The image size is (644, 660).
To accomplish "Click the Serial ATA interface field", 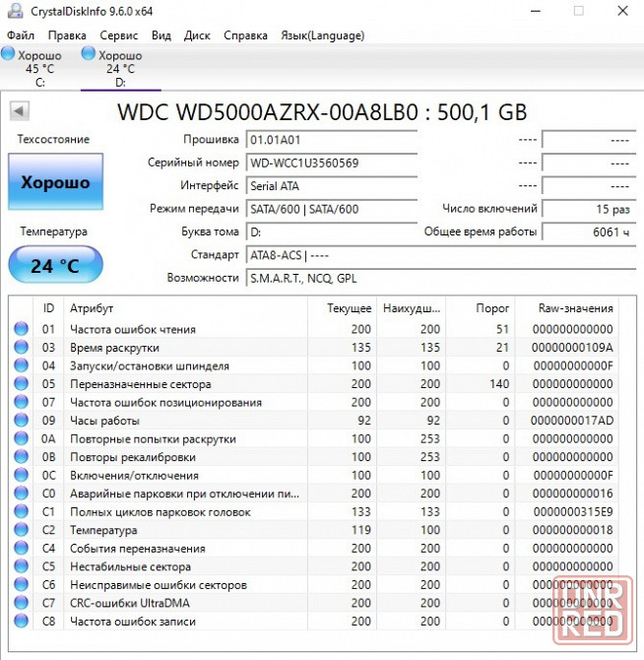I will click(x=332, y=185).
